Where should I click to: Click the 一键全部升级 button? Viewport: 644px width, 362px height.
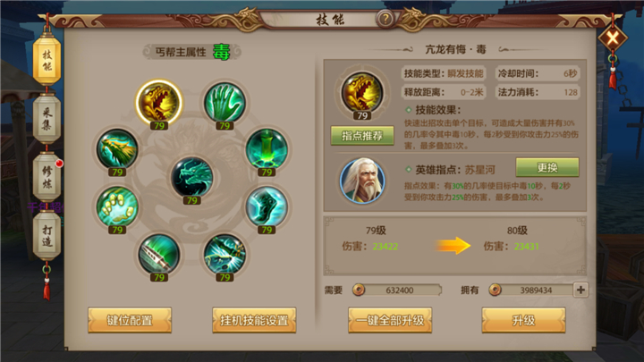tap(390, 320)
